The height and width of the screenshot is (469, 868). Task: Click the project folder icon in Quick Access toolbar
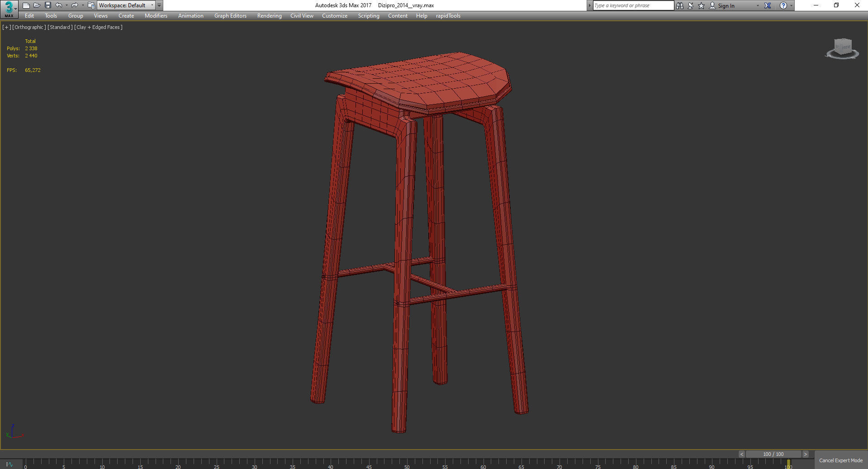click(91, 5)
